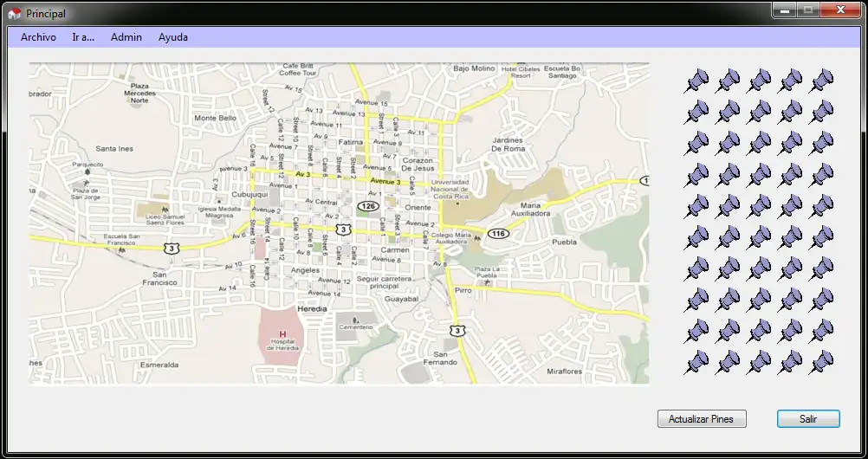Click the Cafe Britt Coffee Tour label
Image resolution: width=868 pixels, height=459 pixels.
[x=298, y=69]
